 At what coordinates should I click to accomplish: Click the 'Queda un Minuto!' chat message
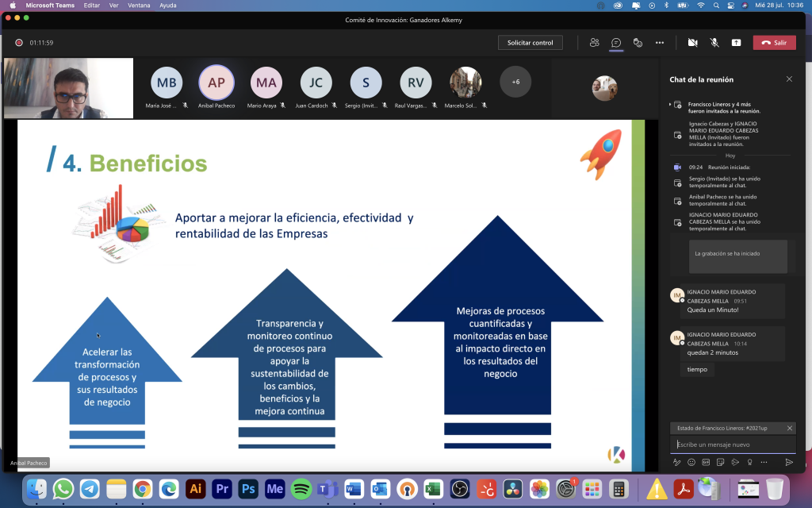point(713,310)
